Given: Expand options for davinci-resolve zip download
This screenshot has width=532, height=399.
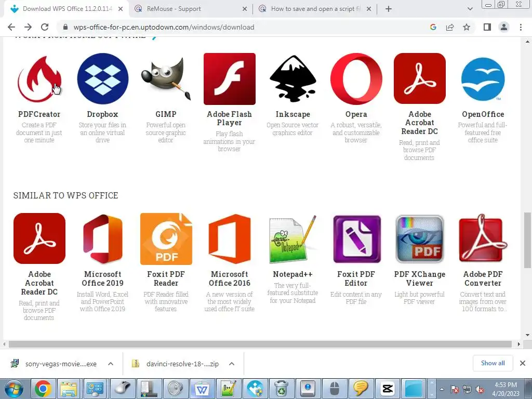Looking at the screenshot, I should (x=232, y=364).
